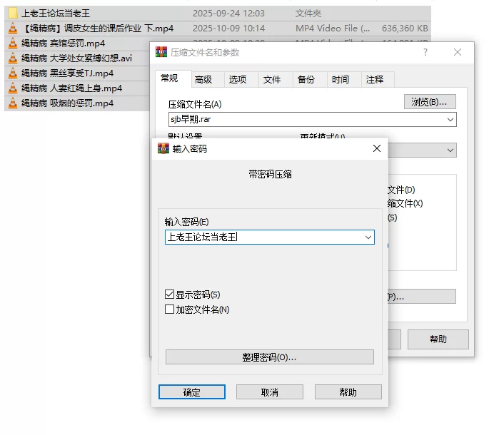Click WinRAR icon in 输入密码 title bar
Image resolution: width=504 pixels, height=435 pixels.
tap(163, 148)
